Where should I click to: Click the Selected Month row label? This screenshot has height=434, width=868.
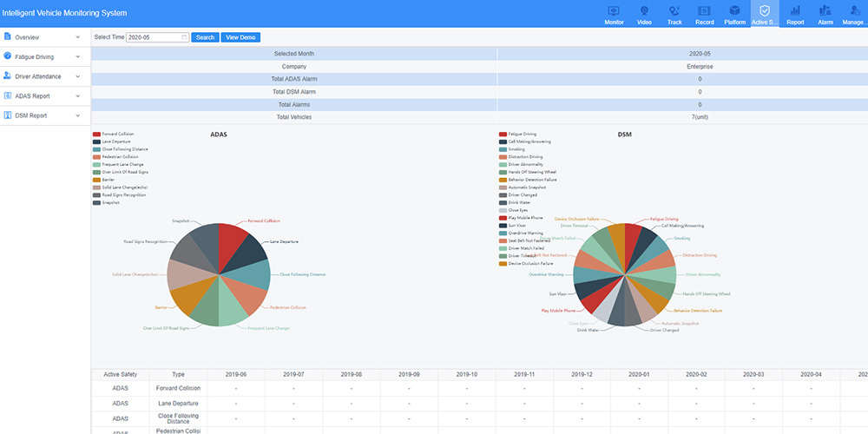[x=294, y=54]
